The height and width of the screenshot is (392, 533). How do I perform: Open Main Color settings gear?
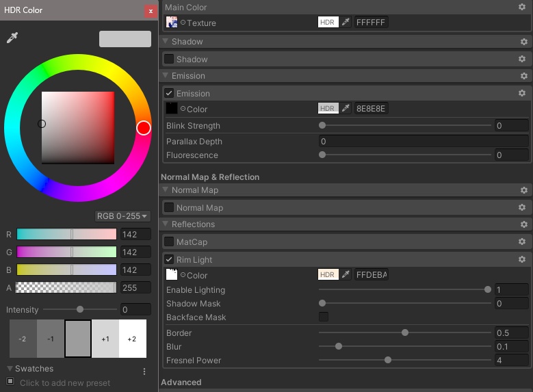(x=522, y=7)
